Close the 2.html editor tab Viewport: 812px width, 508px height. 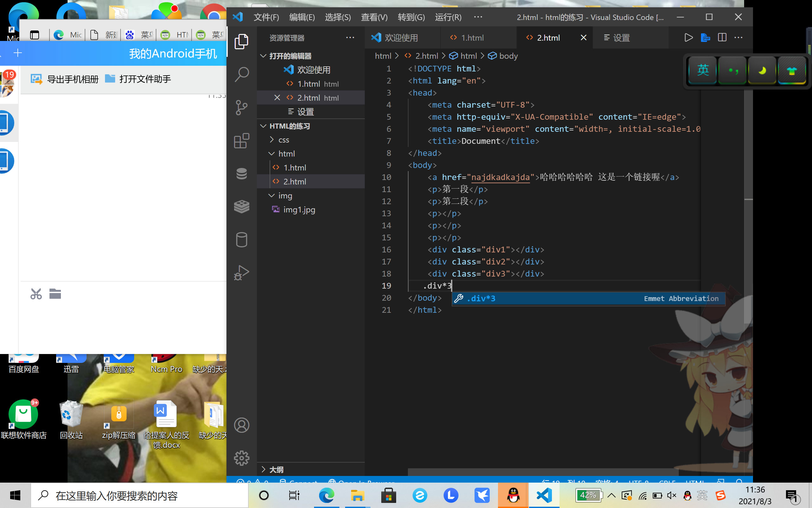pos(584,38)
